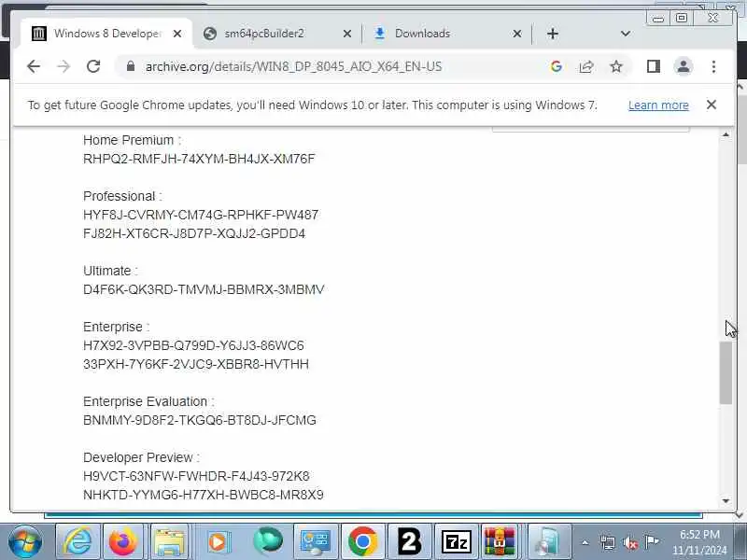
Task: Click the key NHKTD-YYMG6-H77XH-BWBC8-MR8X9
Action: 204,495
